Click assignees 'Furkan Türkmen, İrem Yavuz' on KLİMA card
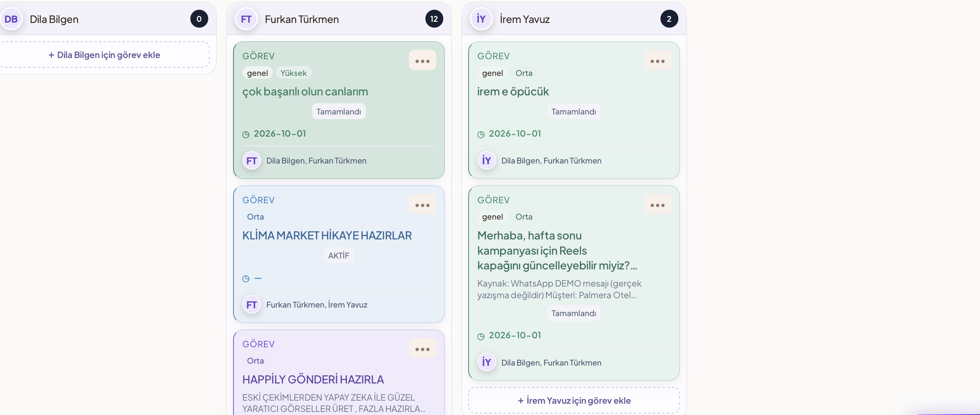 [317, 305]
